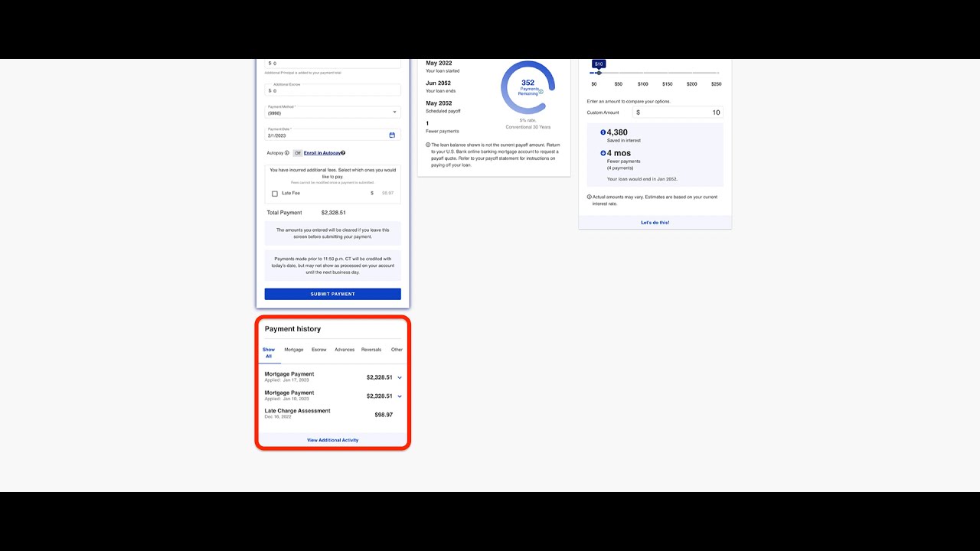Click the info icon next to Autopay label

[x=287, y=153]
